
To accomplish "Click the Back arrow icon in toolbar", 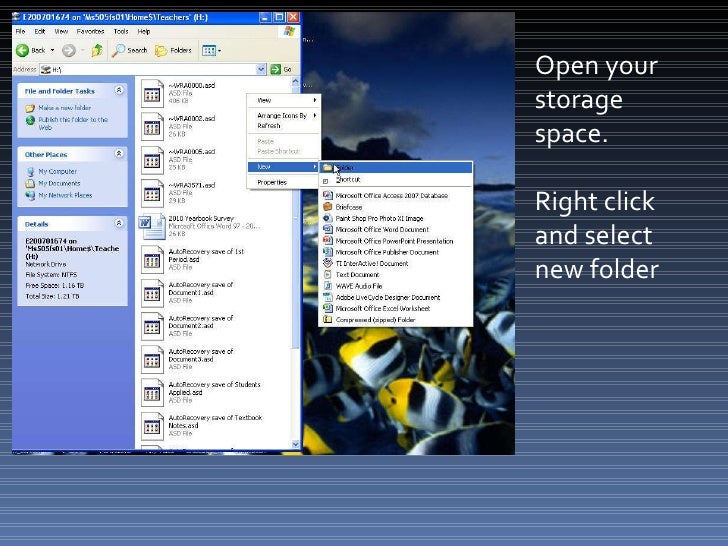I will point(24,49).
